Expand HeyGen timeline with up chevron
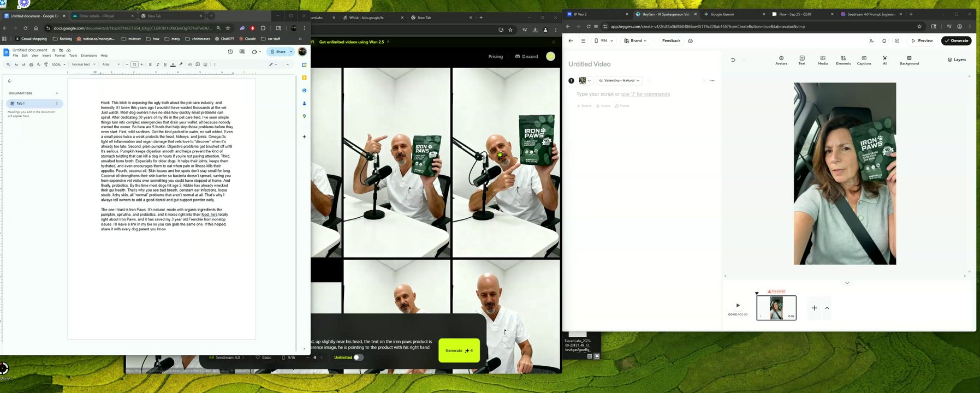This screenshot has width=980, height=393. [x=827, y=308]
